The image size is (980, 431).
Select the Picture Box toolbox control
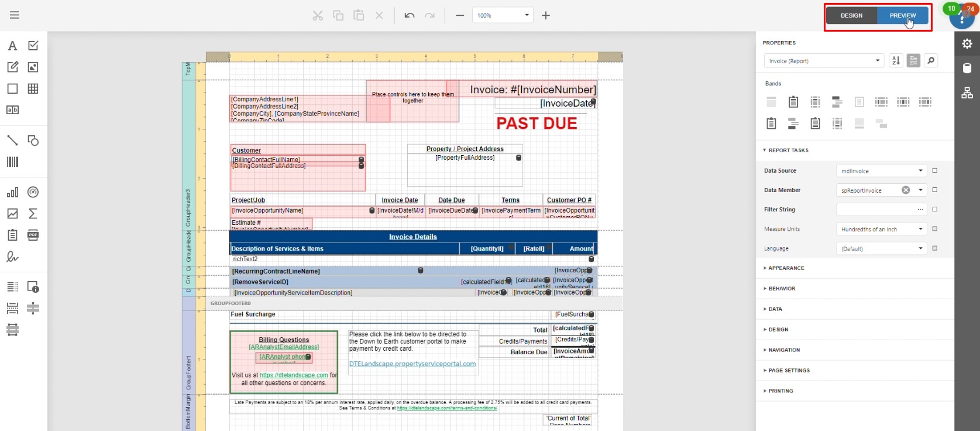(x=33, y=67)
